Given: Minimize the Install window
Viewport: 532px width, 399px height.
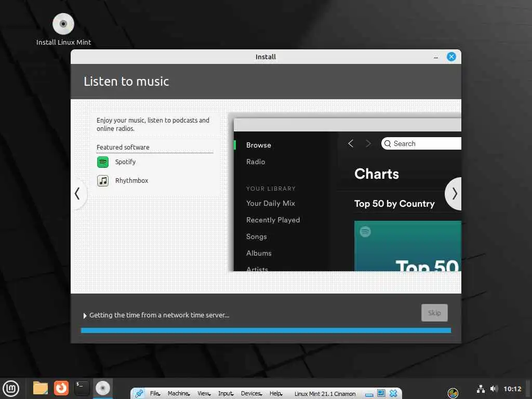Looking at the screenshot, I should (x=436, y=57).
